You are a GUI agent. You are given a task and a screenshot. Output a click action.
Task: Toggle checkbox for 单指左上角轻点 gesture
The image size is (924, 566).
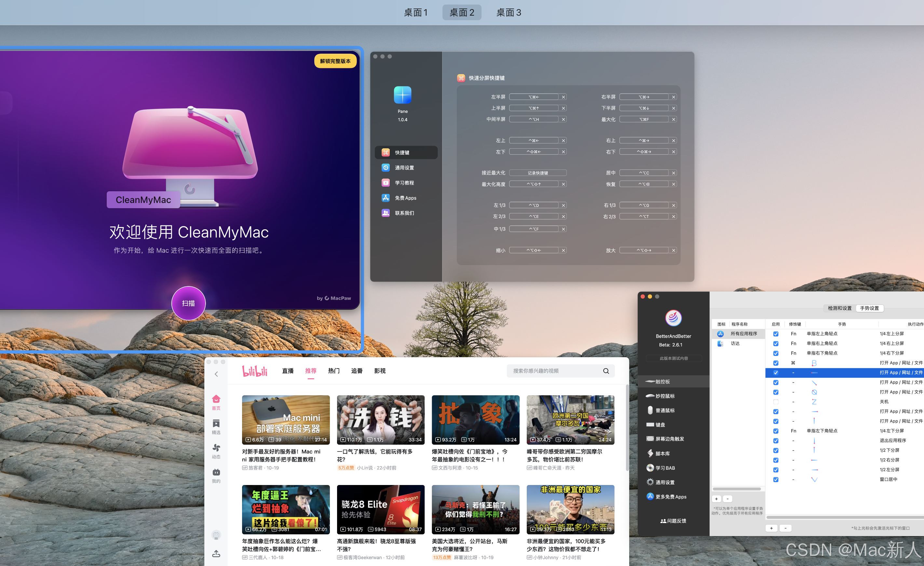point(776,334)
